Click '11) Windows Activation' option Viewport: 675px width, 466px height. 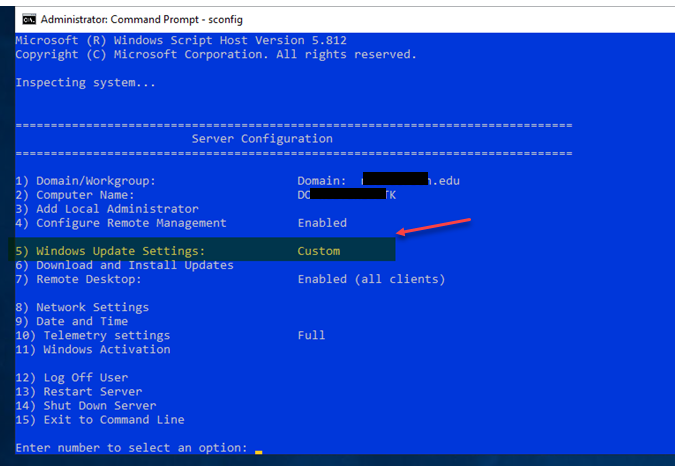[x=93, y=349]
